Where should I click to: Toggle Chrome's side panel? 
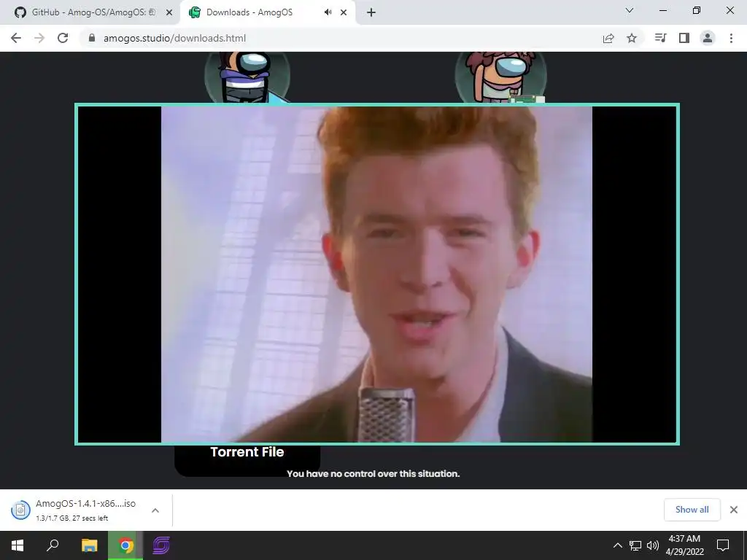click(x=684, y=38)
